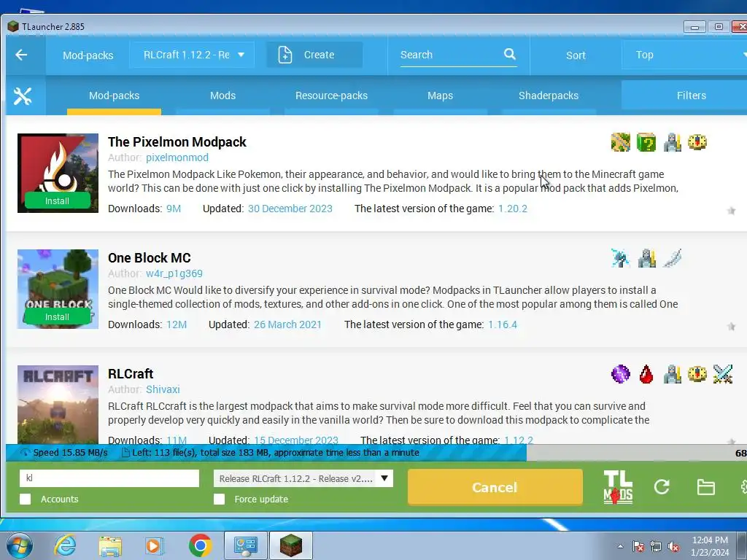Install The Pixelmon Modpack
747x560 pixels.
pyautogui.click(x=57, y=201)
